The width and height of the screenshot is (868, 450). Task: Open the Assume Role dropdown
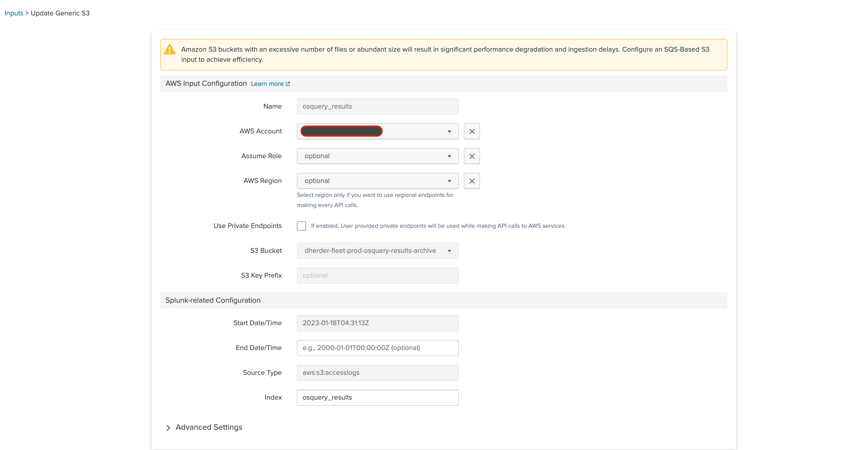coord(449,156)
